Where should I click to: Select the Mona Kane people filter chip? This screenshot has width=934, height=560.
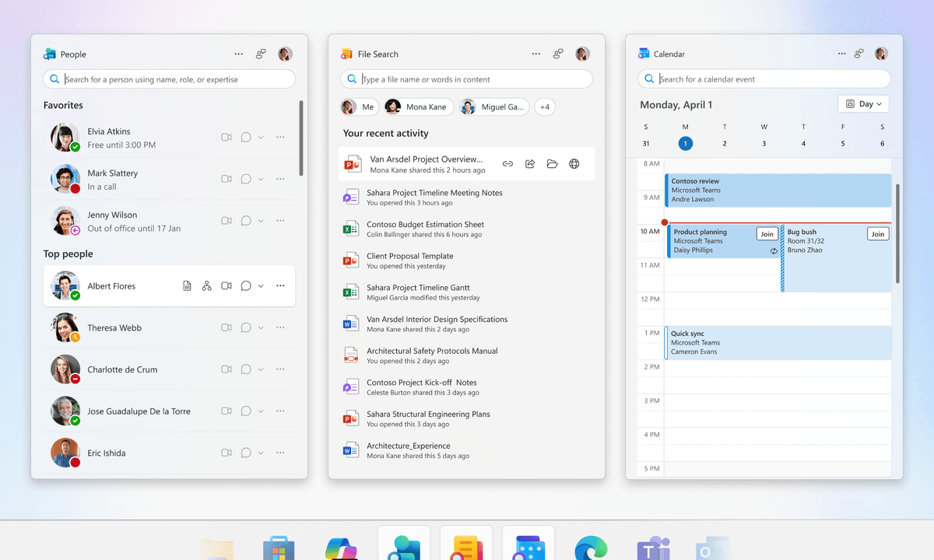tap(418, 107)
